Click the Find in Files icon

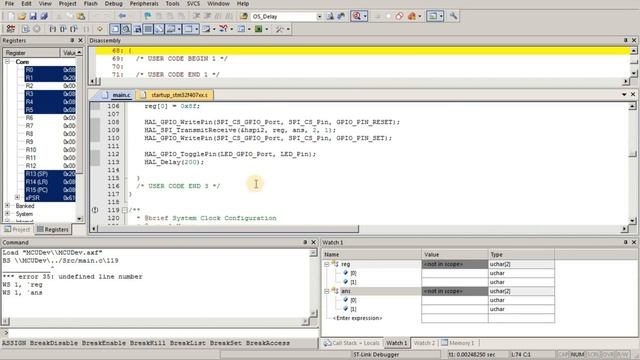click(x=244, y=16)
